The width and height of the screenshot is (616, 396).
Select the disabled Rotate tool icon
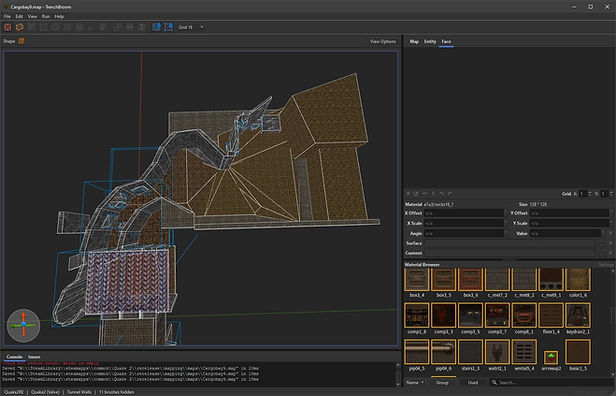[x=79, y=27]
